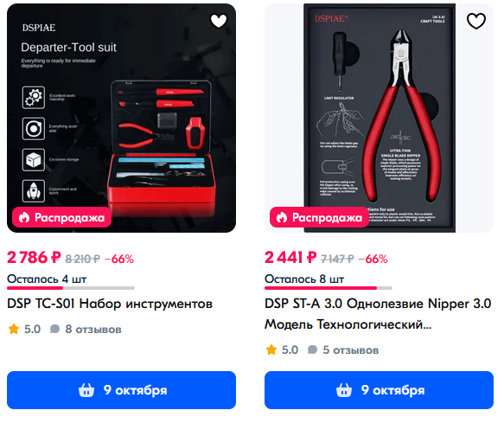Click the basket icon on left button
504x423 pixels.
pyautogui.click(x=86, y=390)
